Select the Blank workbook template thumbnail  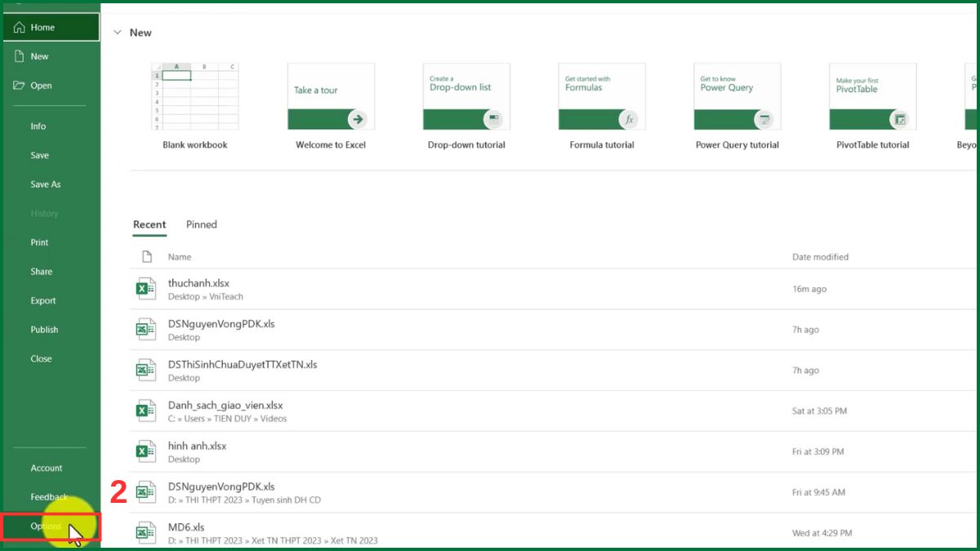(194, 96)
